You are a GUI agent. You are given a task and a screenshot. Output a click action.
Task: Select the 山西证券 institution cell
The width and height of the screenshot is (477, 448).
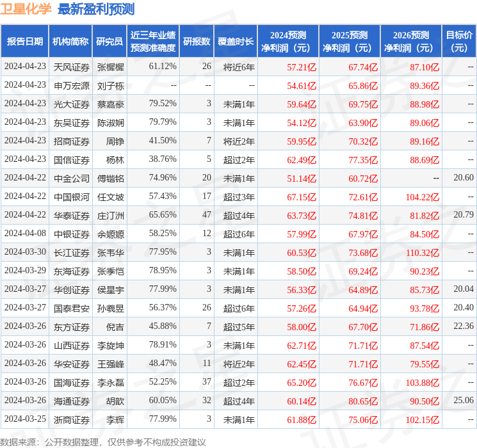[72, 346]
